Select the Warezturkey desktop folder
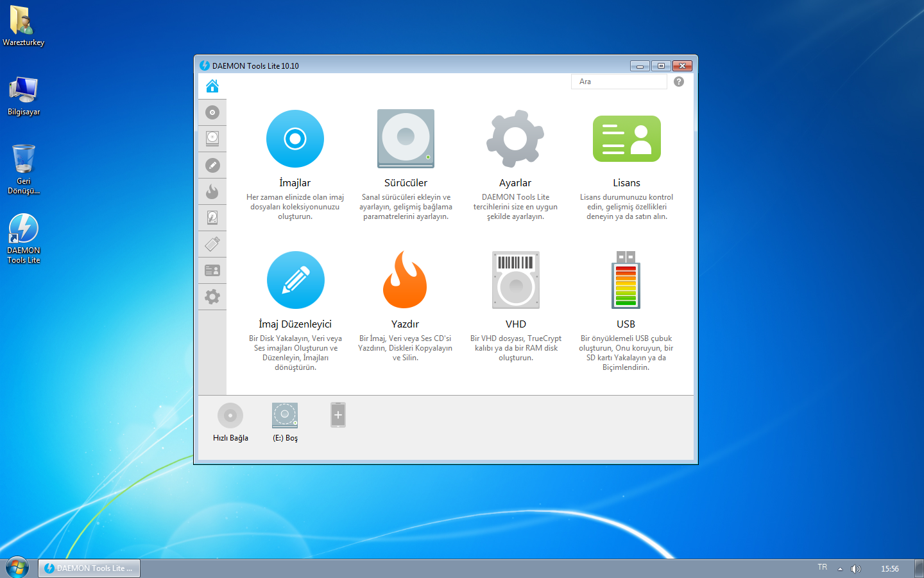924x578 pixels. (x=23, y=26)
